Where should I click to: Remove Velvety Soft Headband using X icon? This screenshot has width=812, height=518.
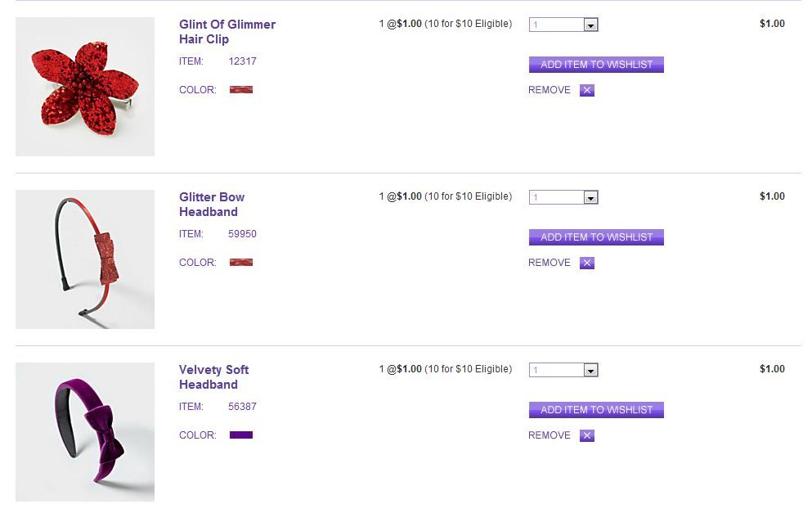pos(586,435)
